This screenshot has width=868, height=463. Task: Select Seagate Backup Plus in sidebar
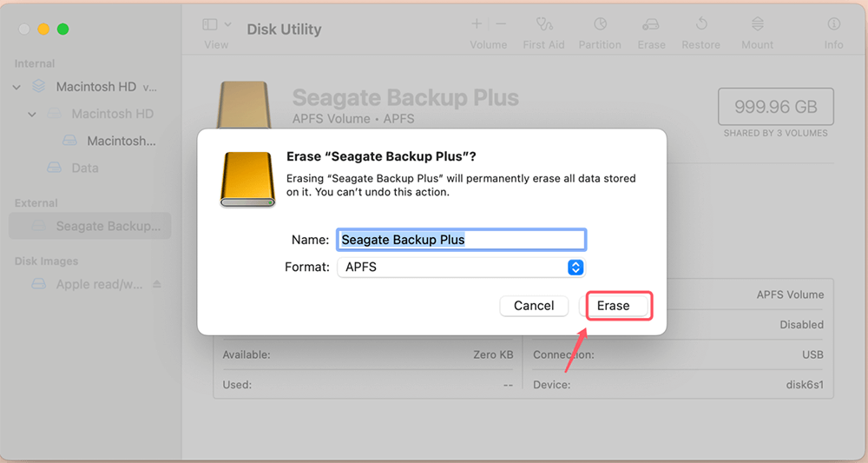108,226
